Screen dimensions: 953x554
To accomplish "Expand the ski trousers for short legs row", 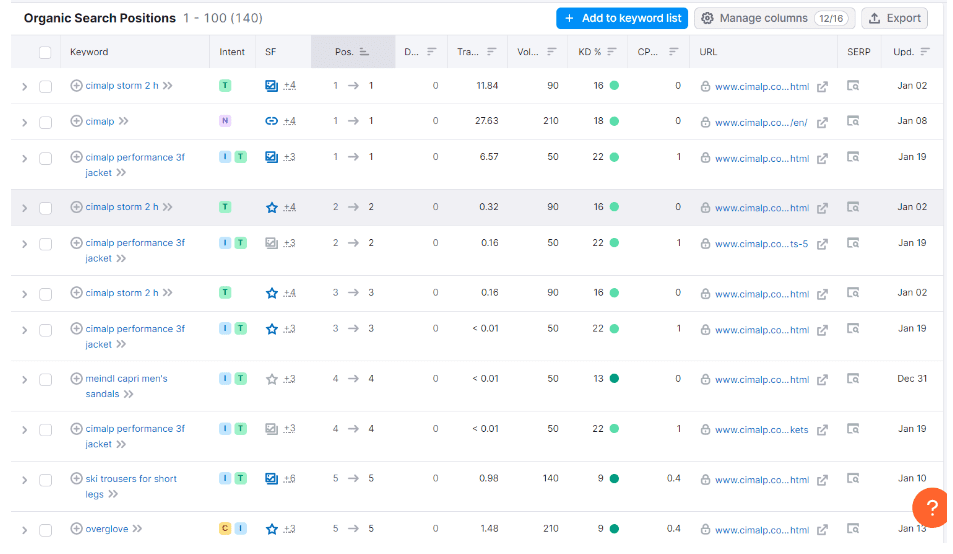I will [x=24, y=480].
